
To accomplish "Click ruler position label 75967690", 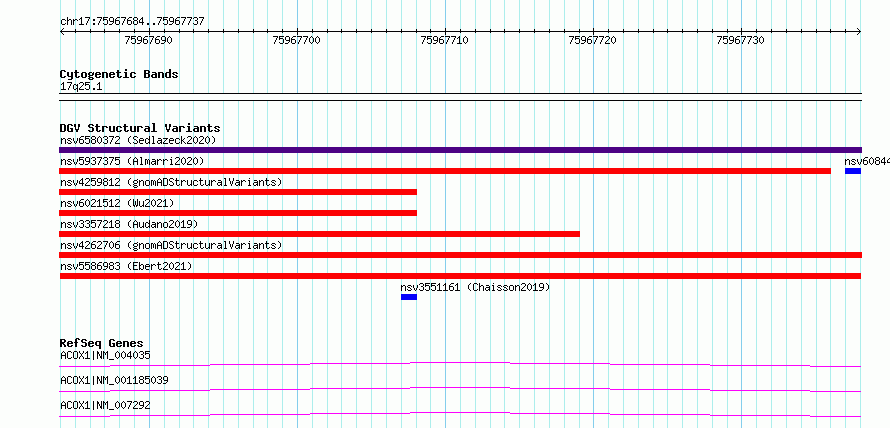I will 149,40.
